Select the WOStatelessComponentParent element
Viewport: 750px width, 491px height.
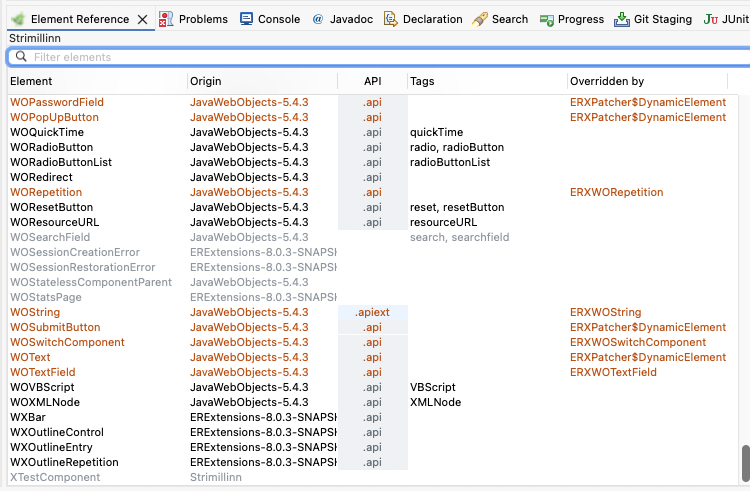click(91, 282)
